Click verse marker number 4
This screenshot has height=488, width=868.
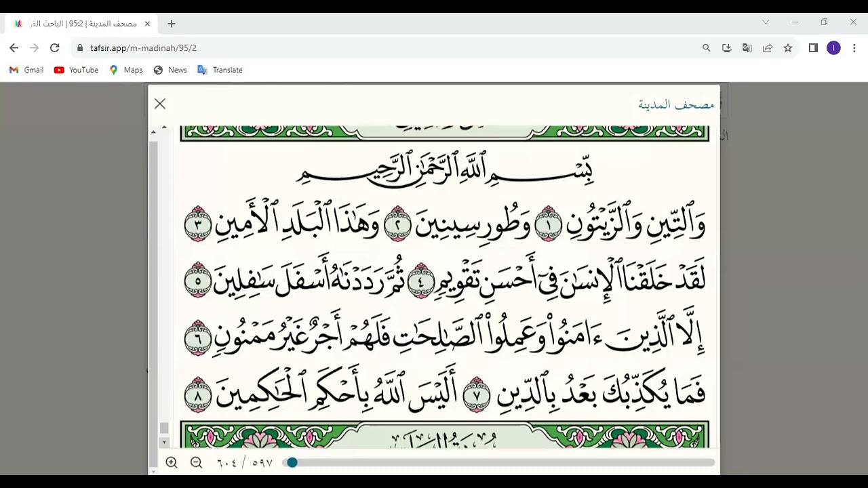(x=420, y=281)
